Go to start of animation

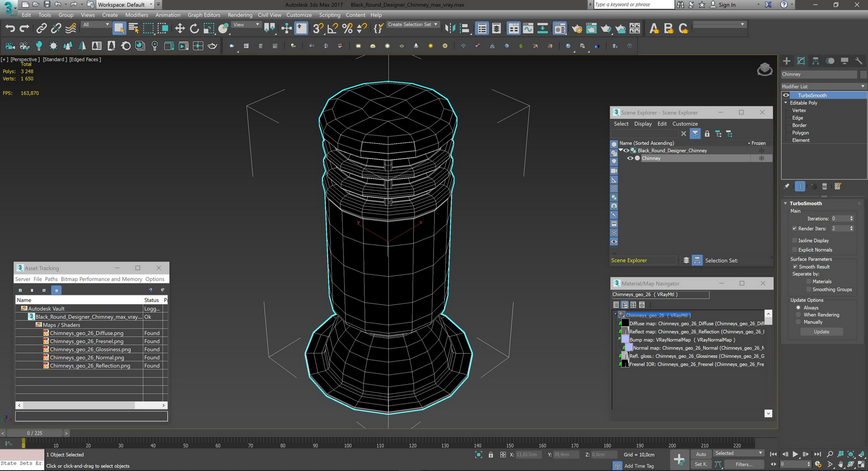774,454
